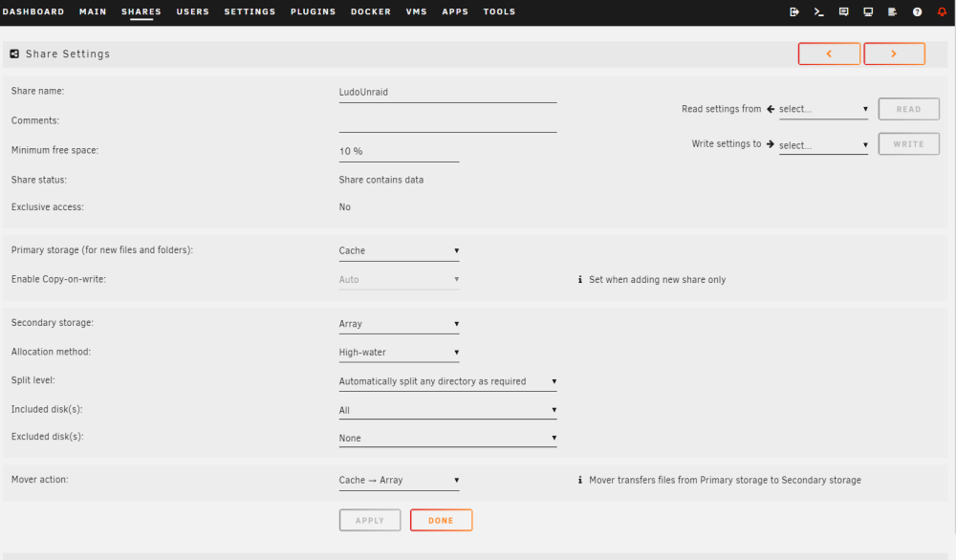The height and width of the screenshot is (560, 956).
Task: Open Allocation method High-water dropdown
Action: (399, 353)
